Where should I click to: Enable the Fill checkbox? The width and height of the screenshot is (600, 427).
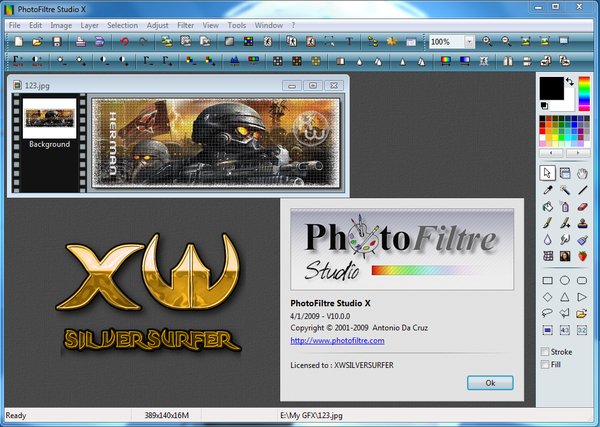545,365
